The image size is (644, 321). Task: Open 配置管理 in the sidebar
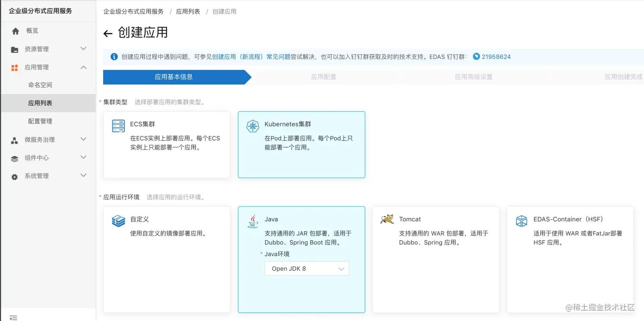click(x=40, y=121)
